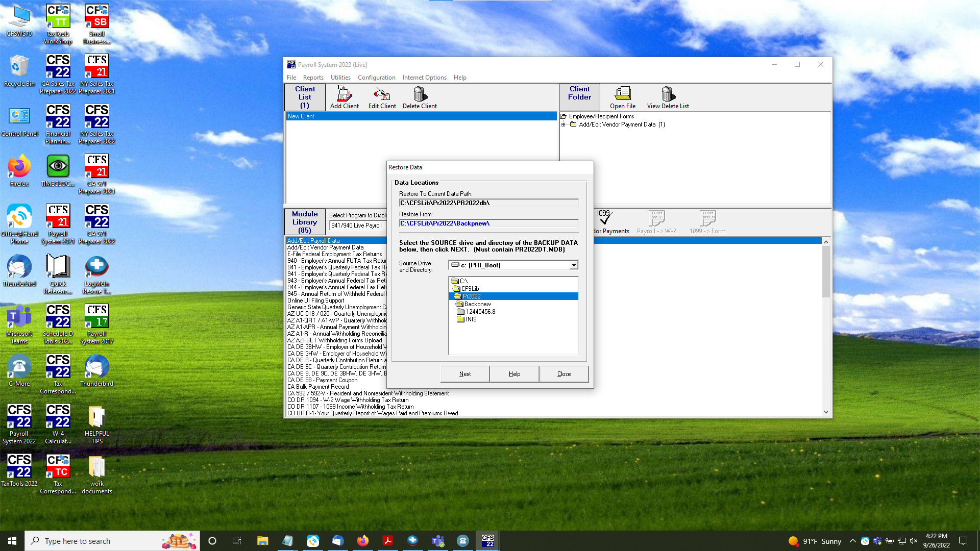Click the Windows Start button
The width and height of the screenshot is (980, 551).
[12, 541]
